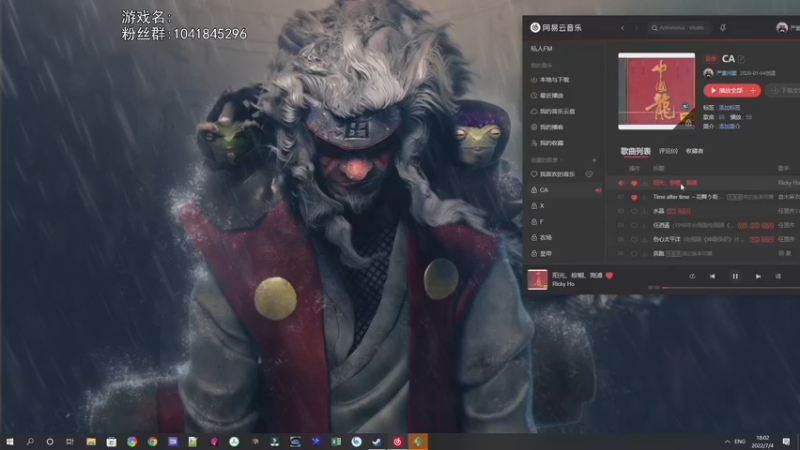Screen dimensions: 800x450
Task: Open Windows Start menu
Action: pyautogui.click(x=10, y=442)
